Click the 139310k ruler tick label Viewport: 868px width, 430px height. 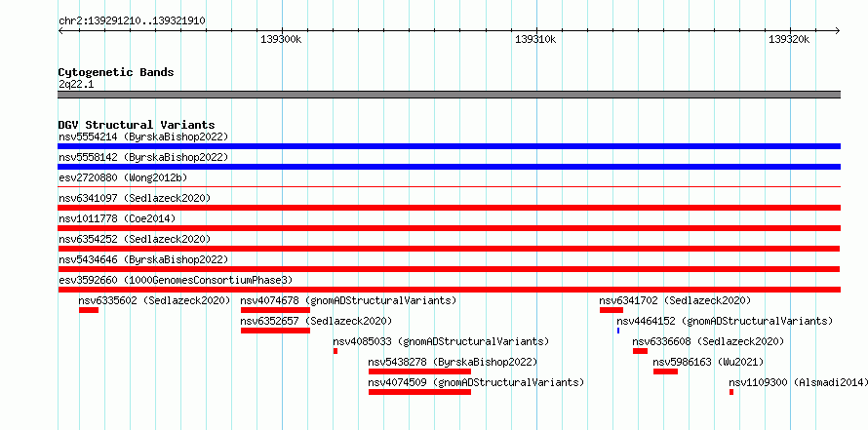[x=535, y=39]
